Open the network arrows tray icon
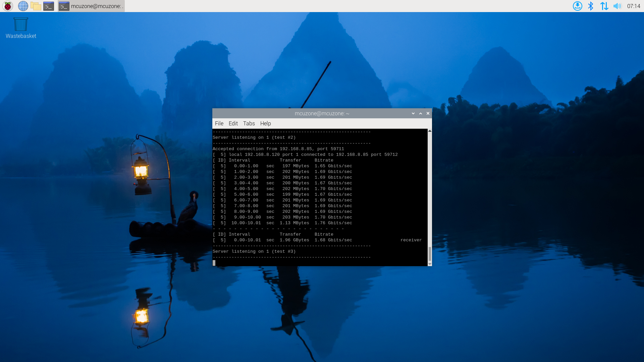The width and height of the screenshot is (644, 362). [604, 6]
